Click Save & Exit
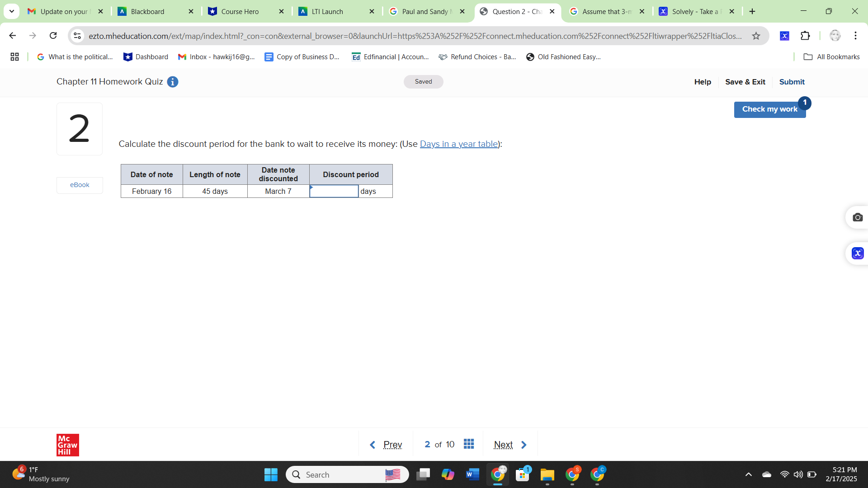868x488 pixels. 745,82
